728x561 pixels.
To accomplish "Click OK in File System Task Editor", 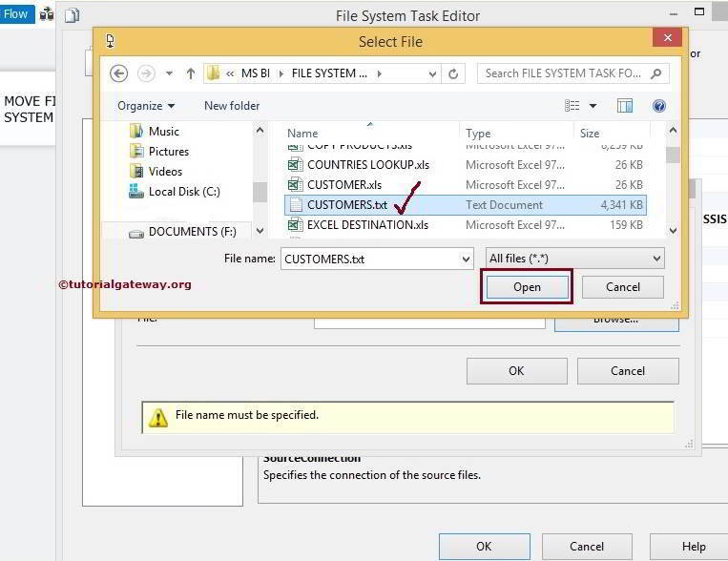I will (484, 546).
